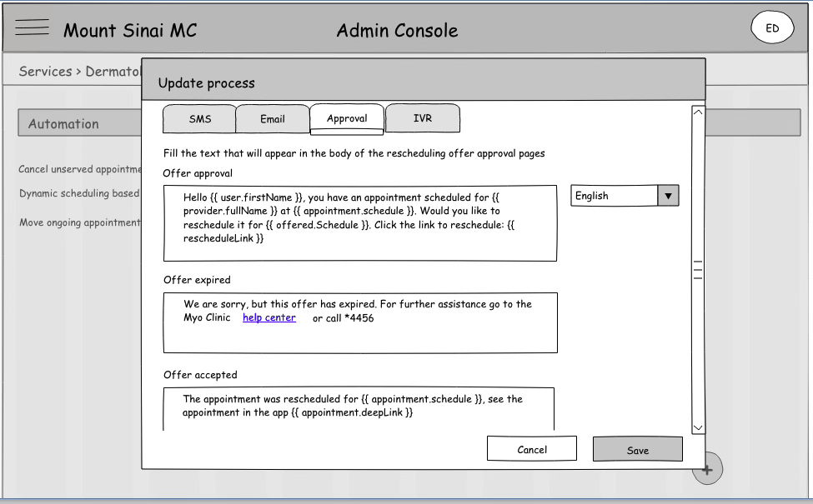Click the Offer approval label

click(x=198, y=173)
